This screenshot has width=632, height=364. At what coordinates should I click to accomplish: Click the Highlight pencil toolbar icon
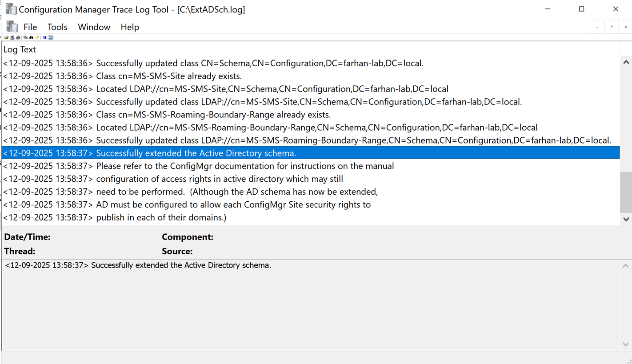click(37, 38)
